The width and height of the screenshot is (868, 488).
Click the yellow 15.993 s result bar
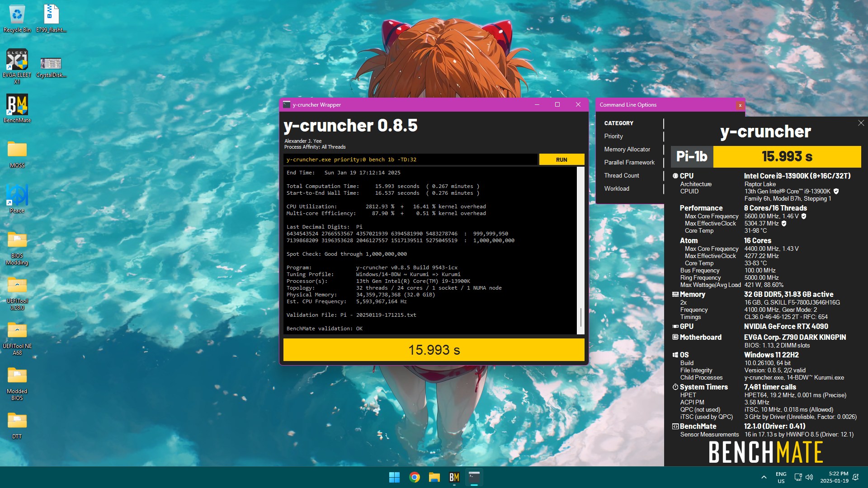(x=434, y=350)
